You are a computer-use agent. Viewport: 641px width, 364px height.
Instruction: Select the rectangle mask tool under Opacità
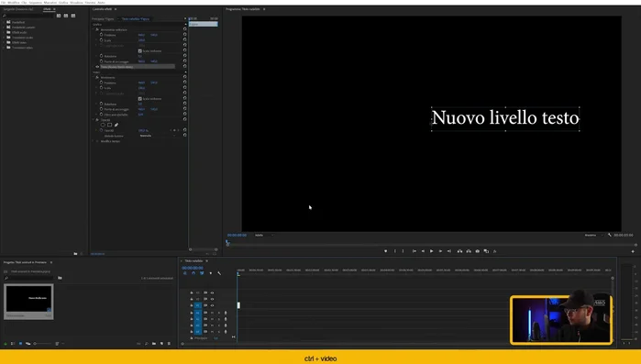point(109,125)
